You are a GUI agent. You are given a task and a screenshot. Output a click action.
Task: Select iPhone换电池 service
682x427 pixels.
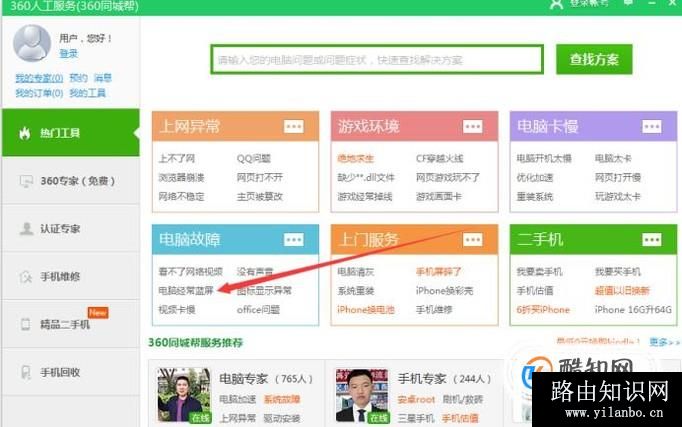coord(366,310)
